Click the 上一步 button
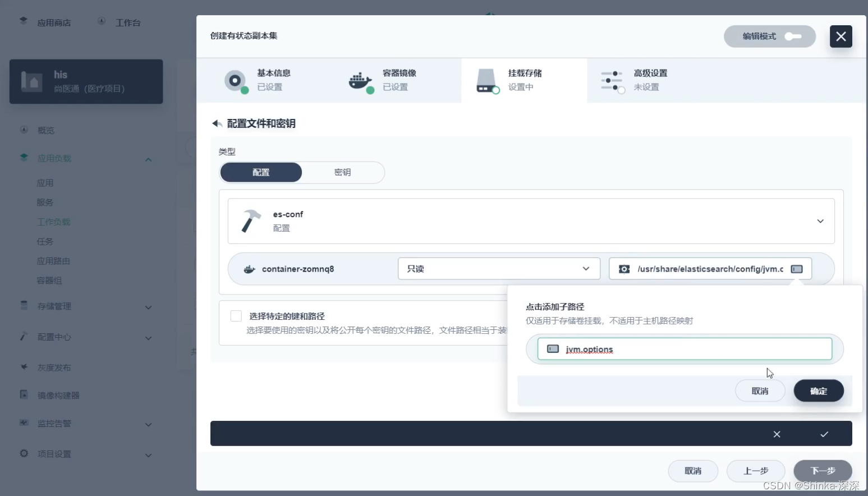868x496 pixels. [756, 471]
